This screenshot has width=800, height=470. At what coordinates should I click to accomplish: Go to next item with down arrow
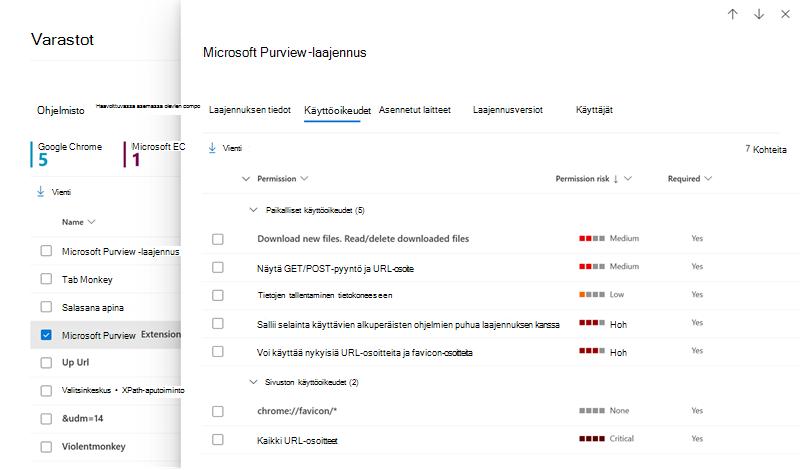point(759,14)
